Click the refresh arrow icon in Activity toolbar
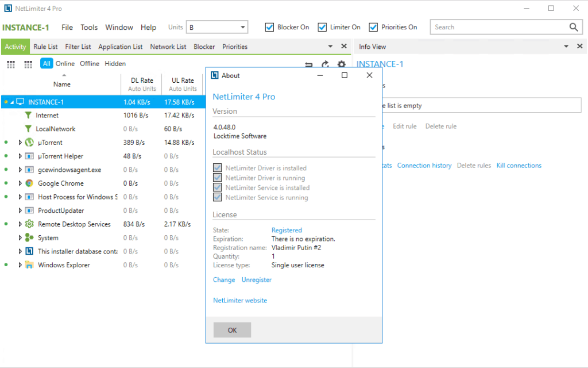The height and width of the screenshot is (368, 588). (325, 64)
